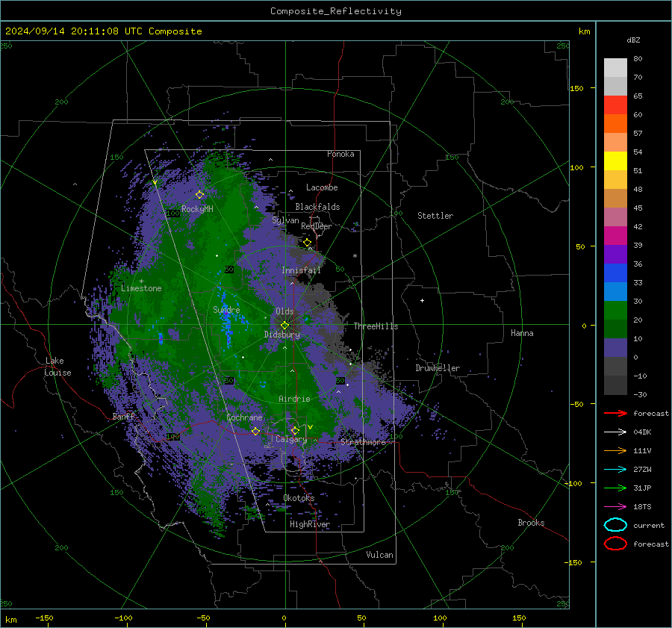Screen dimensions: 672x628
Task: Click the Didsbury city label
Action: 281,335
